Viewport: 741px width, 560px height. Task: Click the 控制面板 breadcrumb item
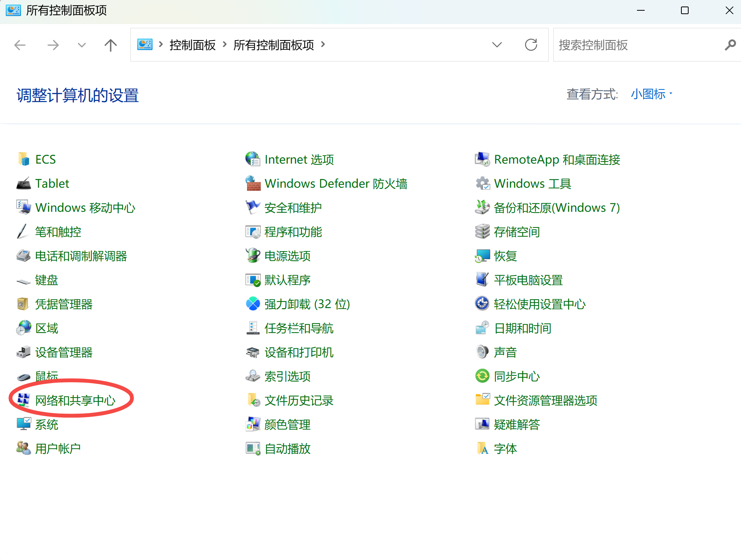(x=192, y=45)
